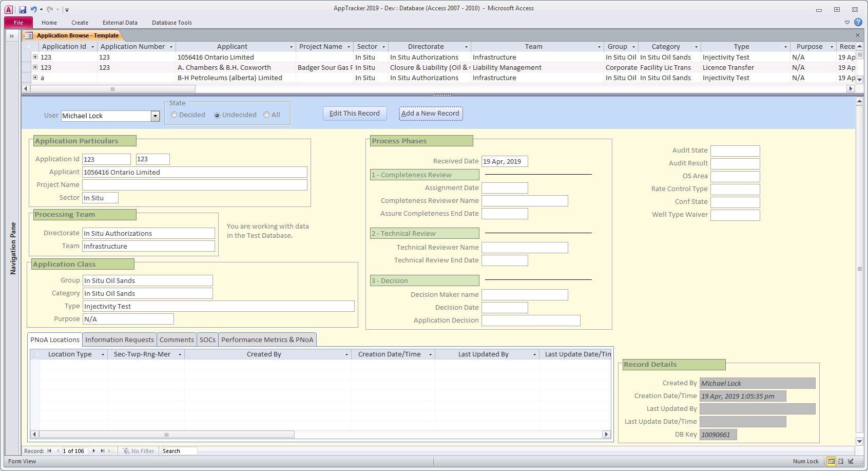Viewport: 868px width, 471px height.
Task: Click the Add a New Record button
Action: click(x=430, y=114)
